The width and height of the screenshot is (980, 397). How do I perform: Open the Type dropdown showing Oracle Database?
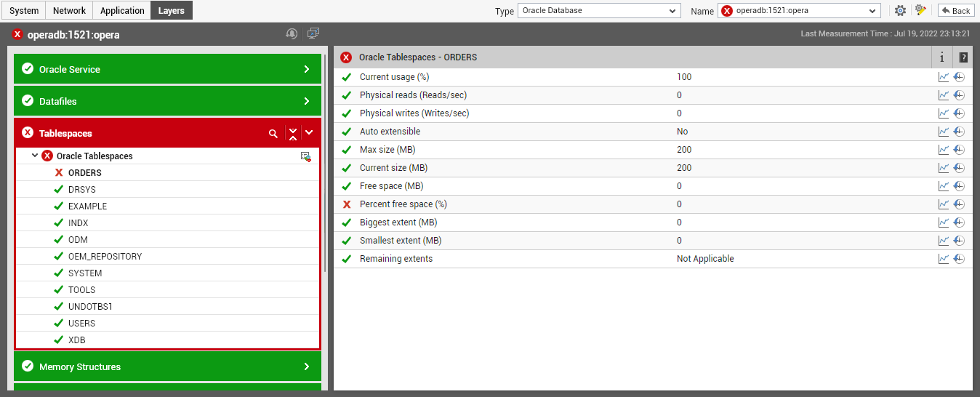click(599, 11)
